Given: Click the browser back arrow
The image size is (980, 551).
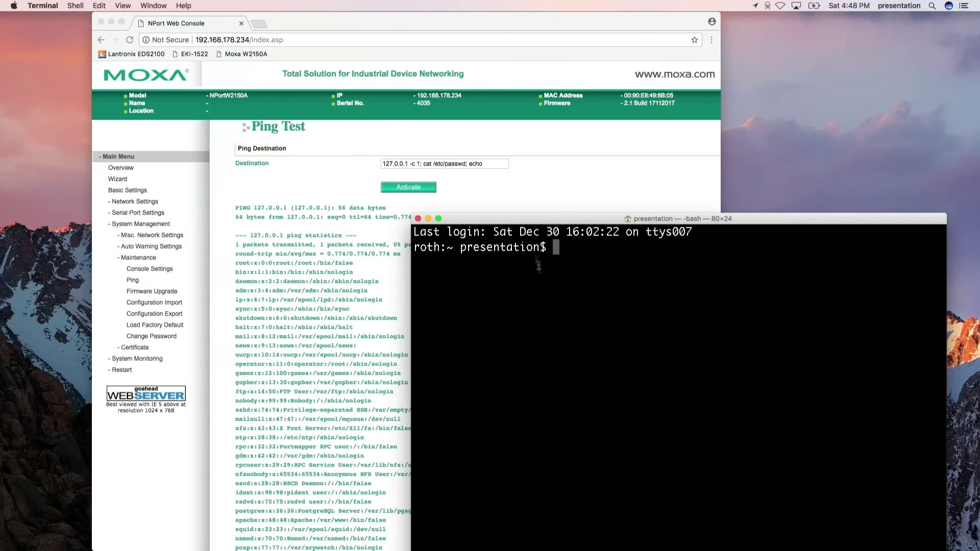Looking at the screenshot, I should coord(101,40).
